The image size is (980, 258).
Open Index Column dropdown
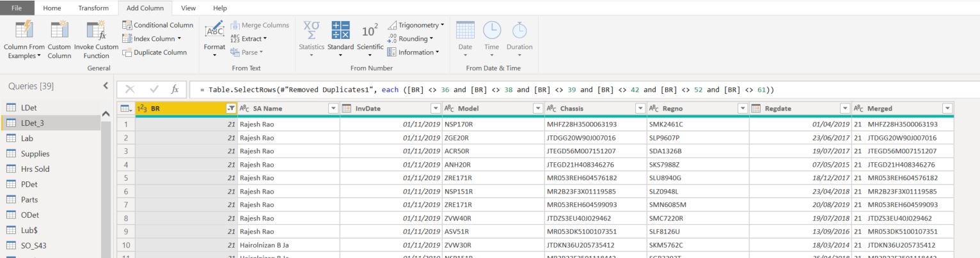coord(152,39)
